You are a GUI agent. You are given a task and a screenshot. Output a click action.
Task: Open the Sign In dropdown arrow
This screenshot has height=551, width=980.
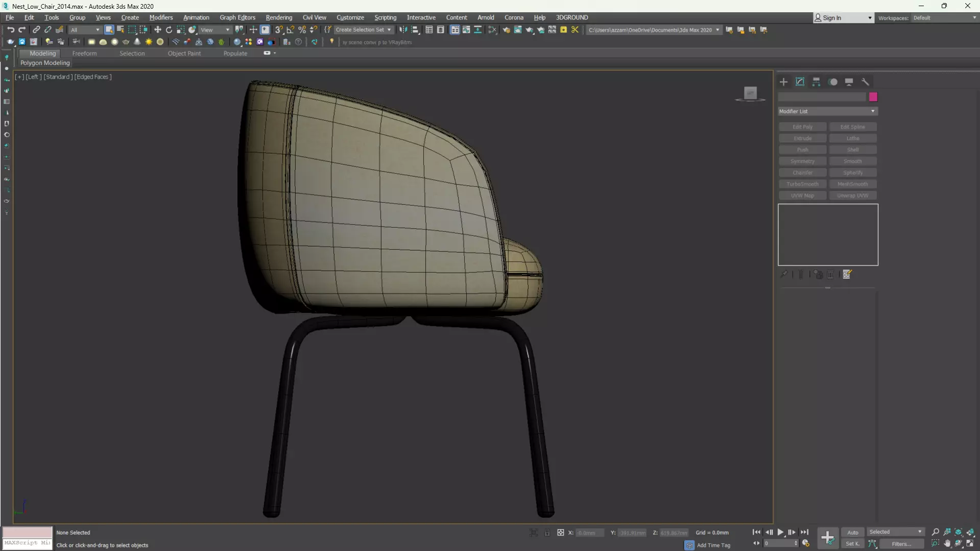[x=870, y=18]
